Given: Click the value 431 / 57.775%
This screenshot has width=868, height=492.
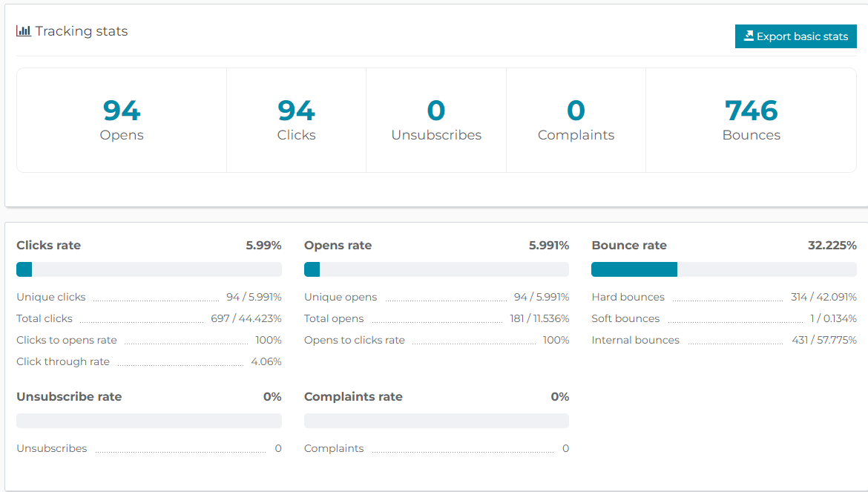Looking at the screenshot, I should 823,341.
